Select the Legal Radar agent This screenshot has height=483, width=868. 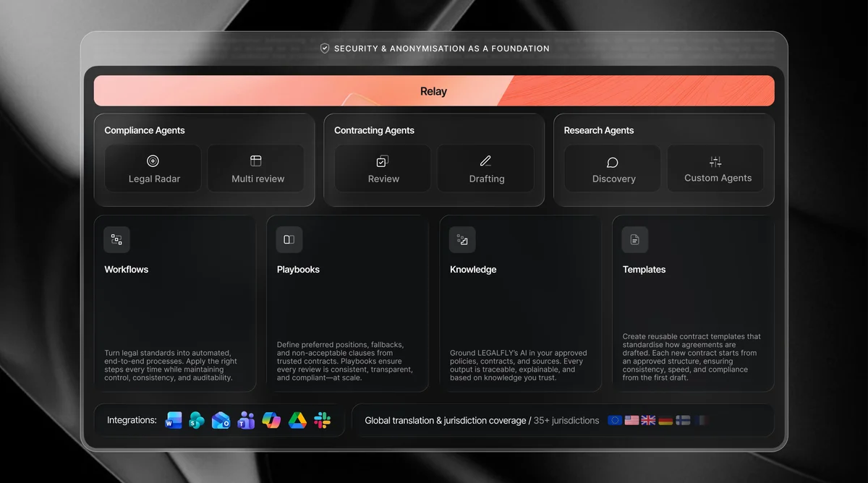point(152,168)
